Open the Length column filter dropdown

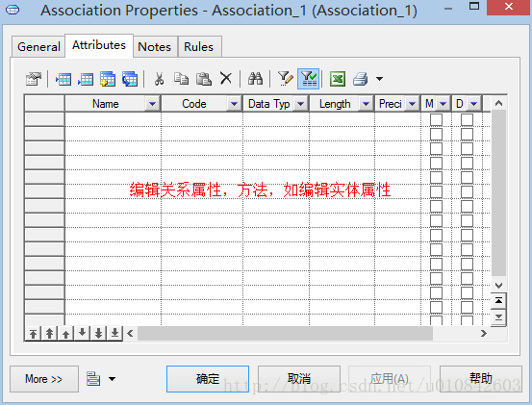pyautogui.click(x=366, y=104)
